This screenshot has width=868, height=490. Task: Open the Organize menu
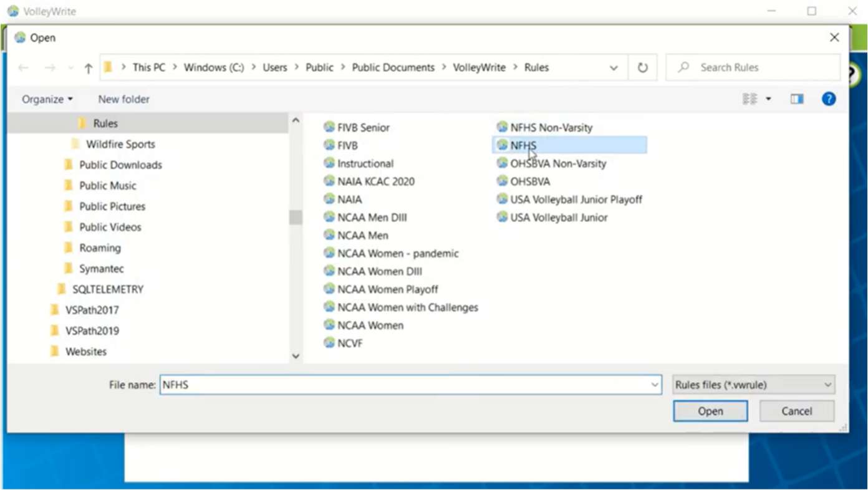pos(47,99)
